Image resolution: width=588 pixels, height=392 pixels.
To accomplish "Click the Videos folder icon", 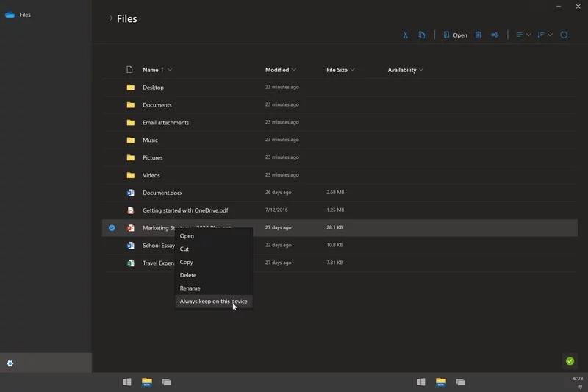I will (x=131, y=175).
